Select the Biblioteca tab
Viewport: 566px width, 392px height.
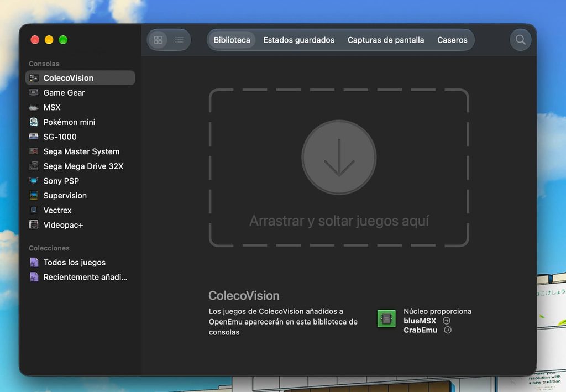click(232, 40)
